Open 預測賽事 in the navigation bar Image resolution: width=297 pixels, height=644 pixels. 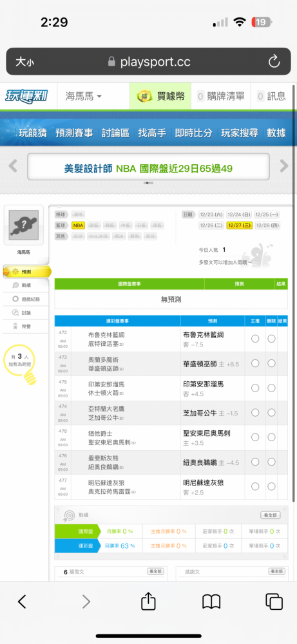point(74,133)
